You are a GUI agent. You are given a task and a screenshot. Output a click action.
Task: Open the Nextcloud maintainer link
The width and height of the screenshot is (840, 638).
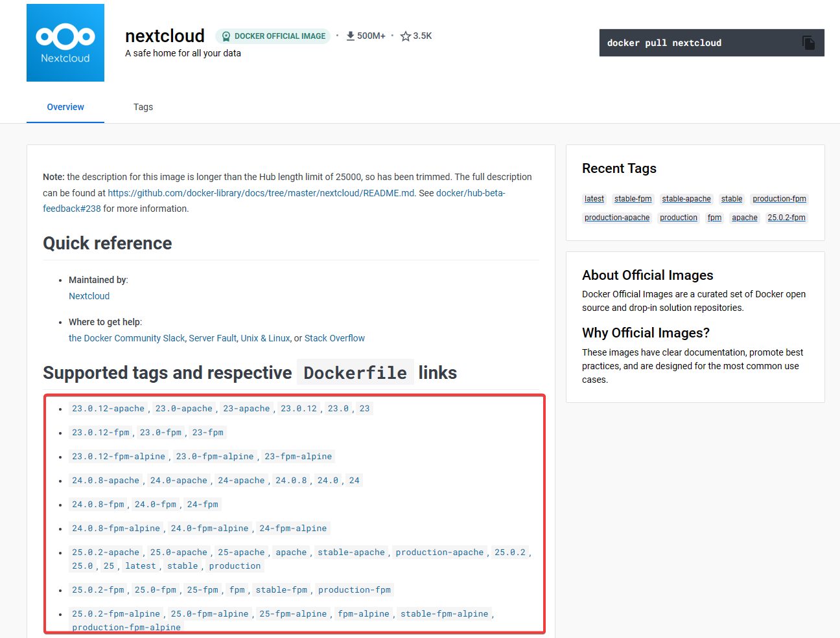coord(89,296)
